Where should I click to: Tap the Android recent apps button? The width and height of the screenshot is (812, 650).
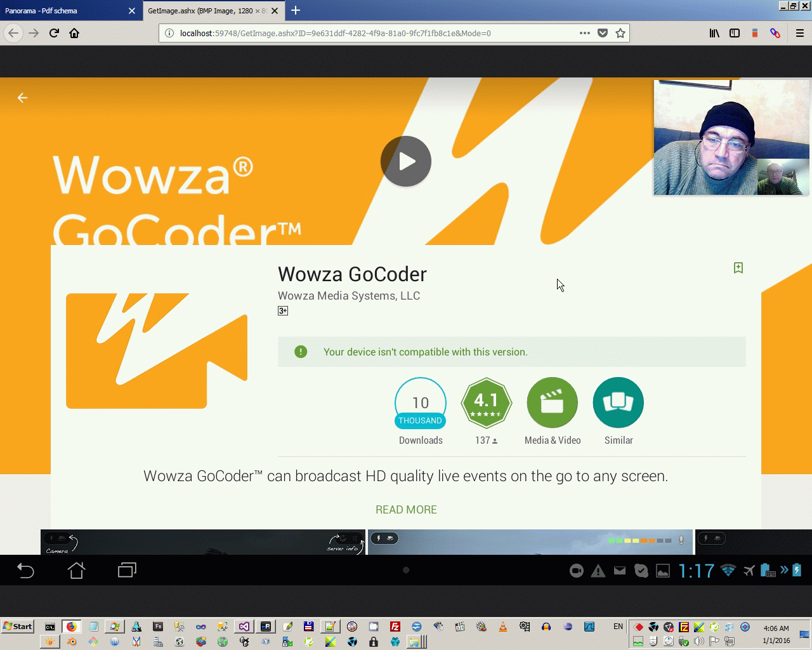(127, 570)
